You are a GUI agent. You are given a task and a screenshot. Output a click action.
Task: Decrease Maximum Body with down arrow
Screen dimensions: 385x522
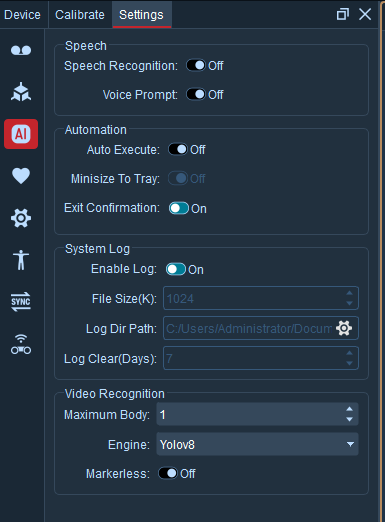[x=349, y=419]
